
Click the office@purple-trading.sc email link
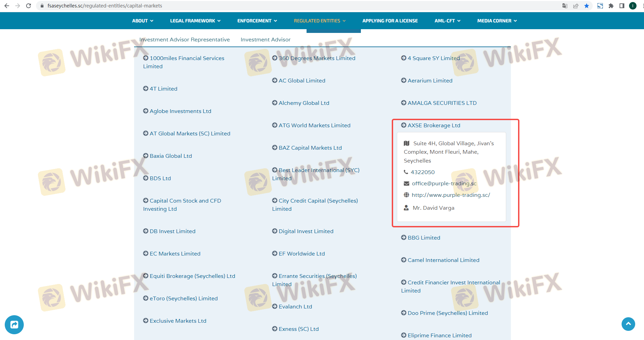click(x=444, y=183)
